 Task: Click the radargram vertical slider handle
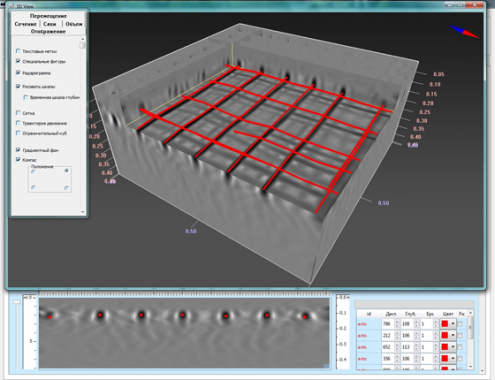[x=16, y=302]
